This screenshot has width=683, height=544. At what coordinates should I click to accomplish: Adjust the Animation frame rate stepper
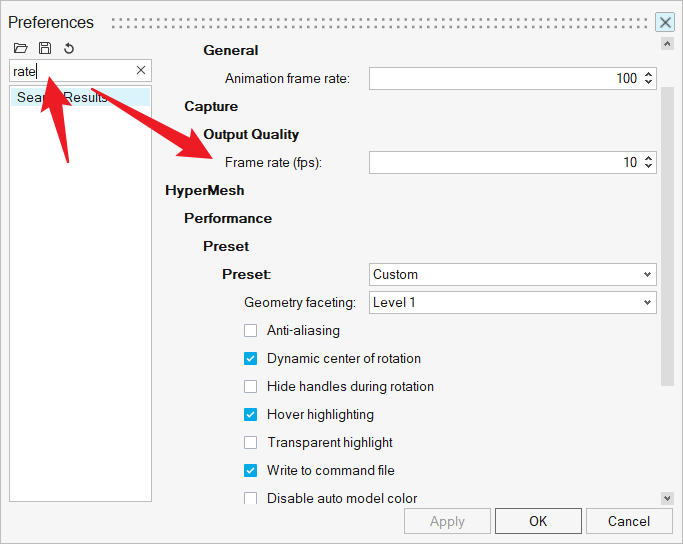point(648,79)
